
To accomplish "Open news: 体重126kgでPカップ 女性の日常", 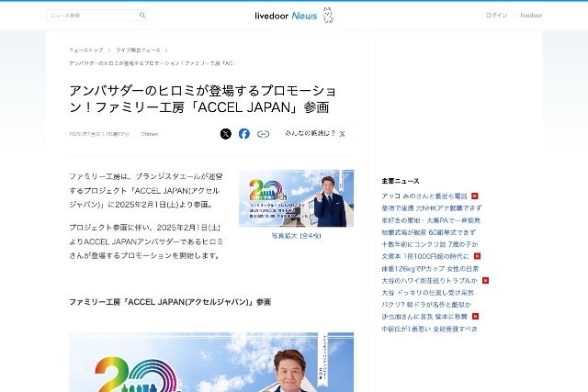I will (x=430, y=269).
